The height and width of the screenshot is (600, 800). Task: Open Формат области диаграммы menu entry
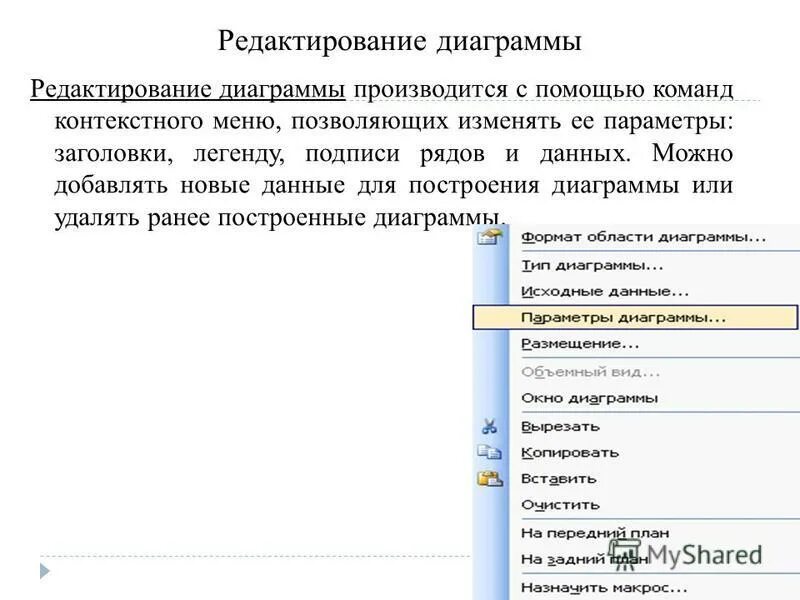tap(643, 237)
